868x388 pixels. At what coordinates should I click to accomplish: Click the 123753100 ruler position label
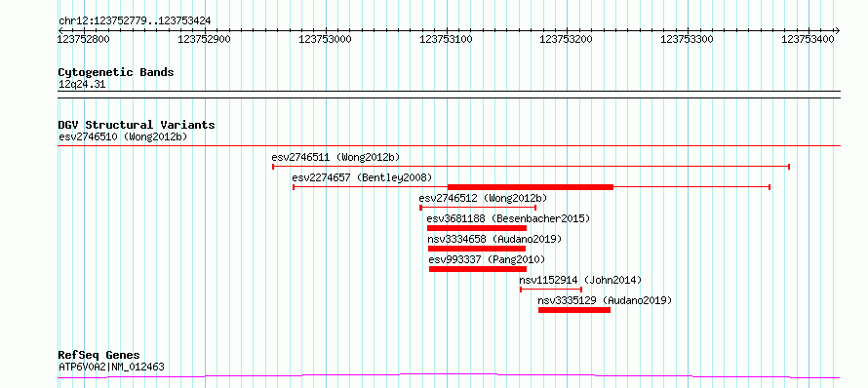447,39
